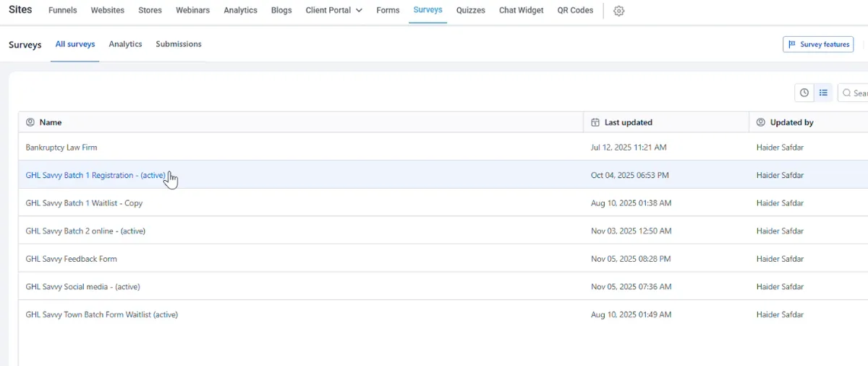Open the Blogs tab
868x366 pixels.
(x=281, y=10)
